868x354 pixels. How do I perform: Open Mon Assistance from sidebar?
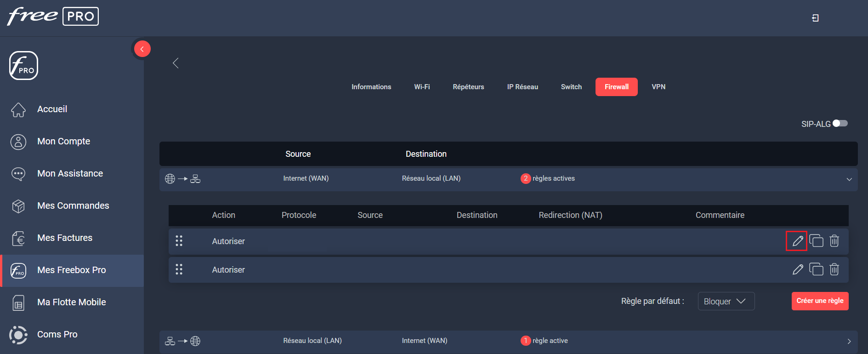click(x=70, y=174)
